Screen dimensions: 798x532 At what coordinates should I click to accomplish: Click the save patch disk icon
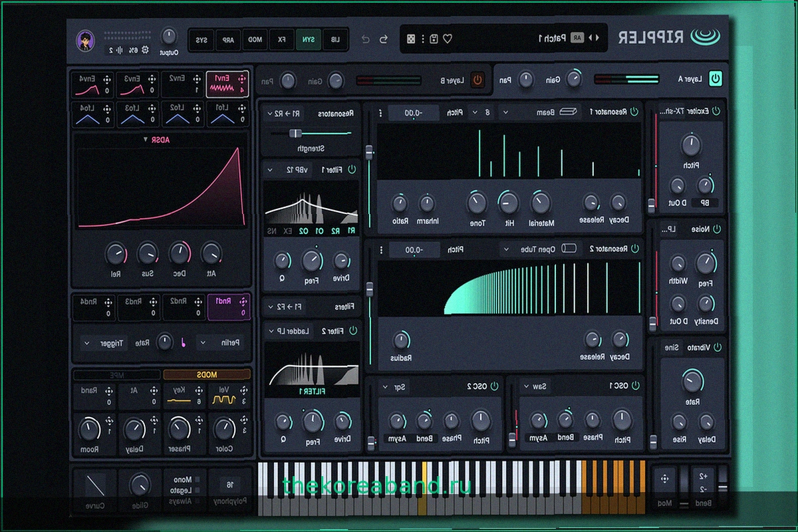(x=434, y=39)
